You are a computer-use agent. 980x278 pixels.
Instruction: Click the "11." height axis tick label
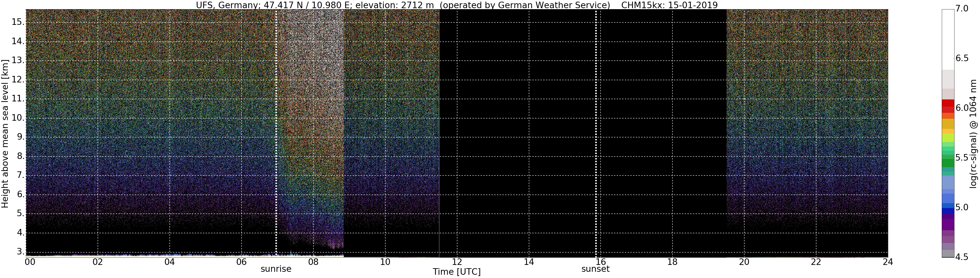click(18, 99)
